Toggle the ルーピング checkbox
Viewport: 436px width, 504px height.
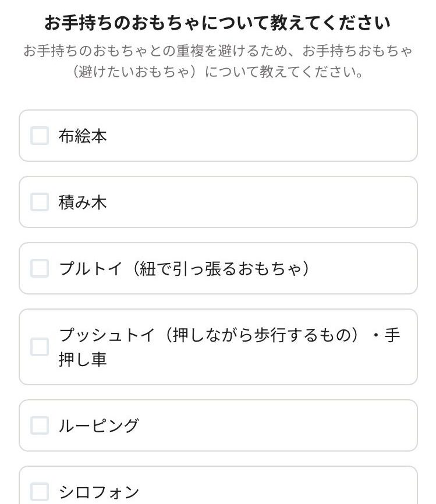(x=40, y=425)
